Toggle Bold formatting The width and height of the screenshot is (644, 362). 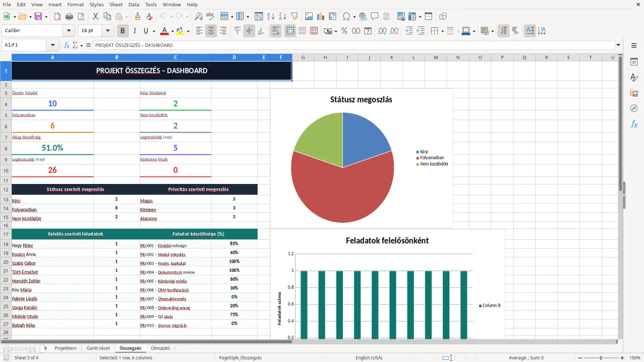[x=123, y=31]
